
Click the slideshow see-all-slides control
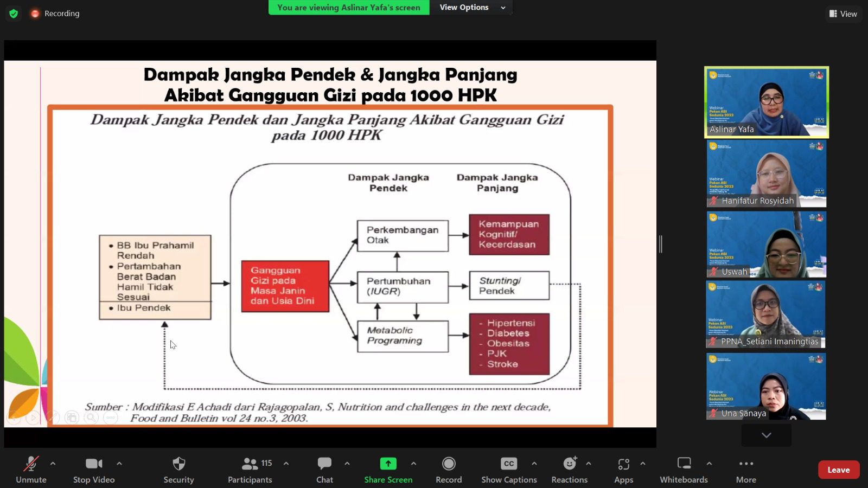pos(72,418)
